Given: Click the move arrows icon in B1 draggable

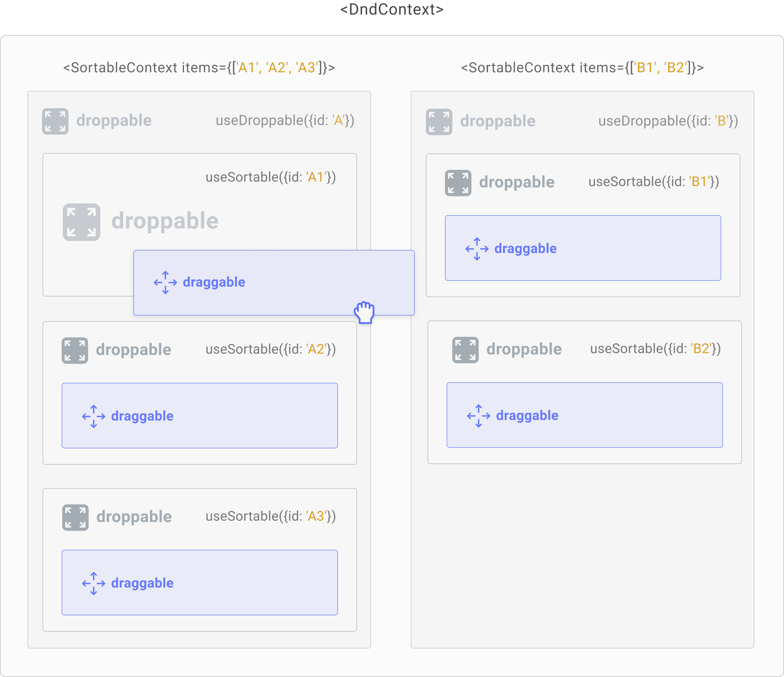Looking at the screenshot, I should tap(477, 249).
